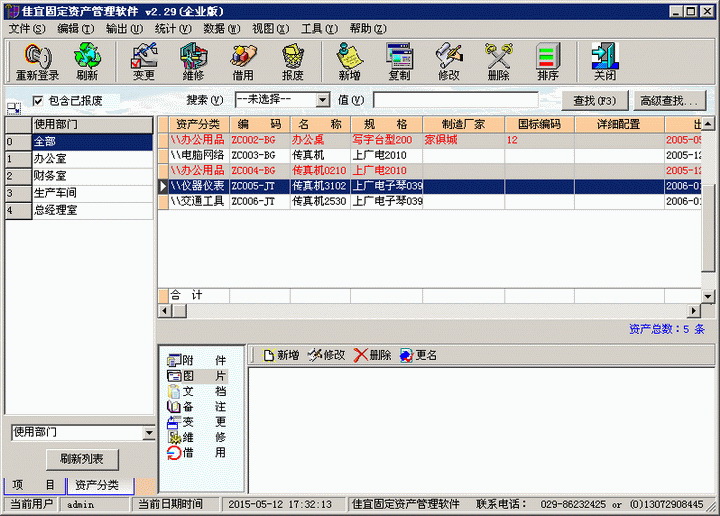Click the 国标编码 column header
This screenshot has width=720, height=516.
click(540, 124)
